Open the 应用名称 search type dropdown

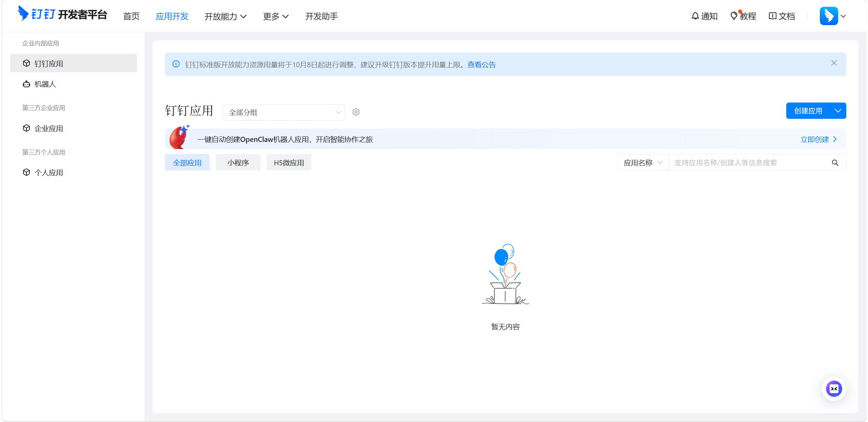pyautogui.click(x=642, y=163)
